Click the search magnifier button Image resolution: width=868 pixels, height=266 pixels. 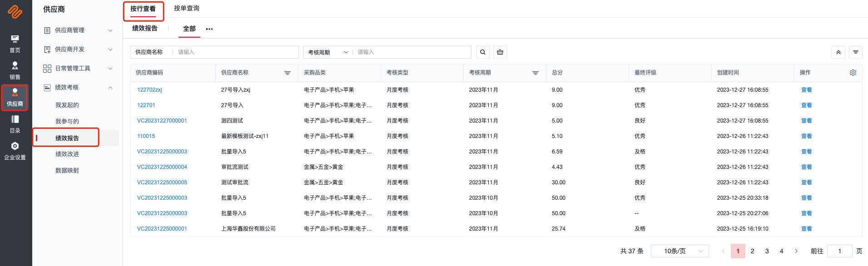pyautogui.click(x=483, y=52)
